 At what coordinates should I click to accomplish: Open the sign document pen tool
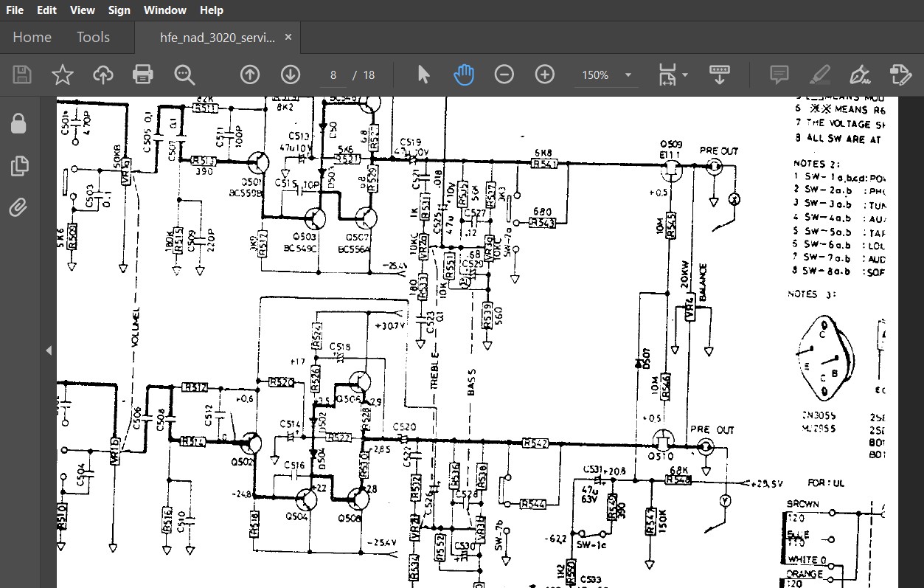(x=859, y=75)
